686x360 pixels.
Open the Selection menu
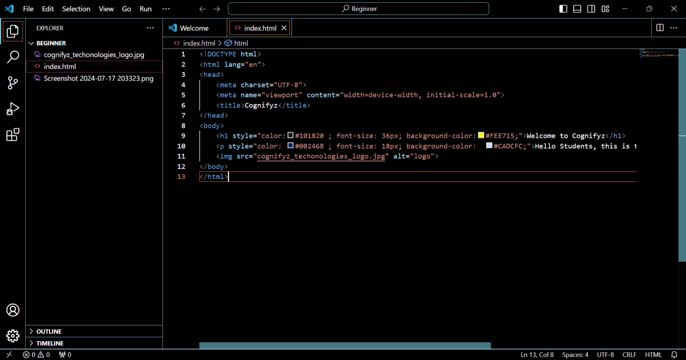tap(76, 9)
